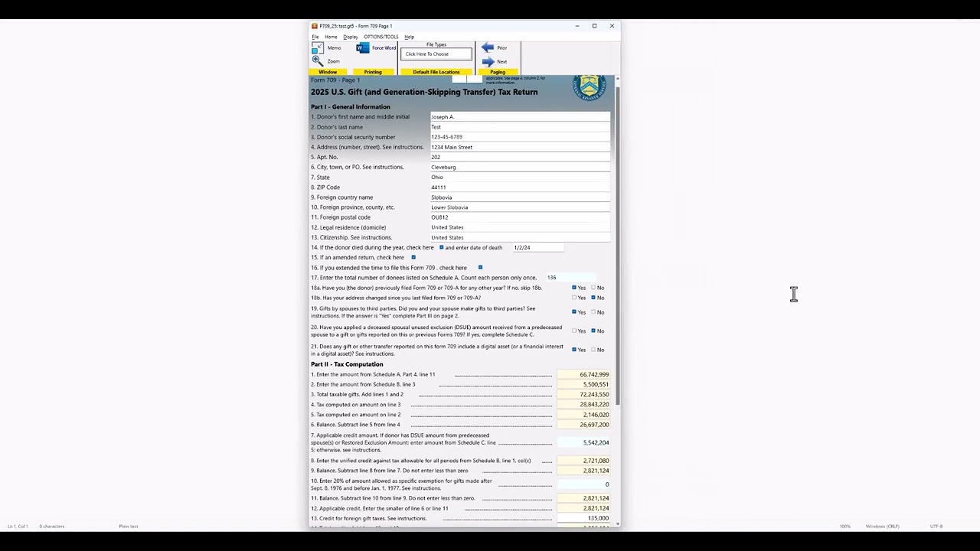Image resolution: width=980 pixels, height=551 pixels.
Task: Click the line 8 unified credit amount 2,721,080
Action: tap(583, 461)
